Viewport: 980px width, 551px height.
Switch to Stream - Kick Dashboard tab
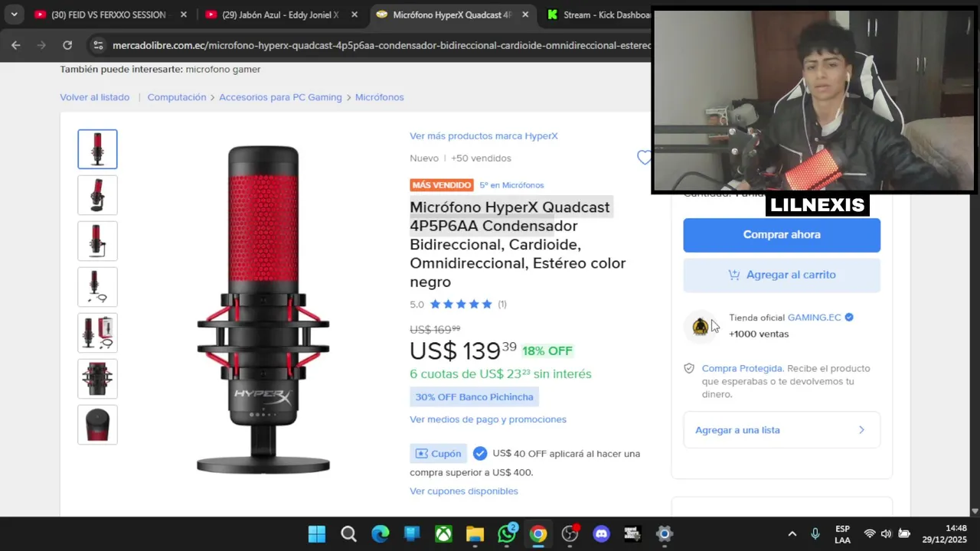pos(597,15)
